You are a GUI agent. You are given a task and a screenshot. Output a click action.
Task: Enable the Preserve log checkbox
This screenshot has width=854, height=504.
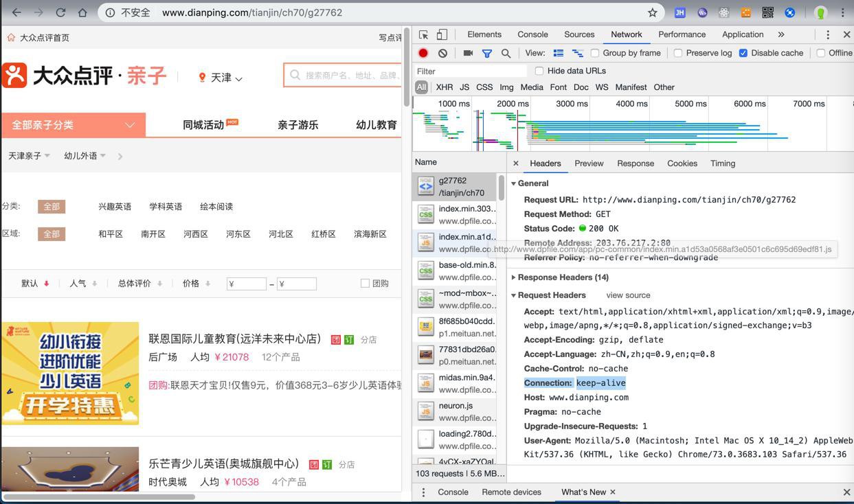point(678,53)
